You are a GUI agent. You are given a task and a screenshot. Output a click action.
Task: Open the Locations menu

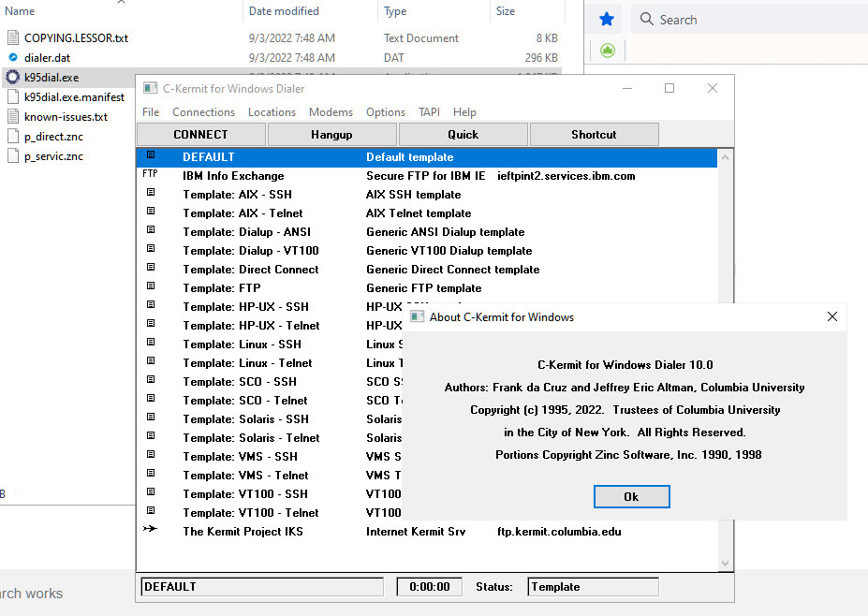(x=272, y=111)
